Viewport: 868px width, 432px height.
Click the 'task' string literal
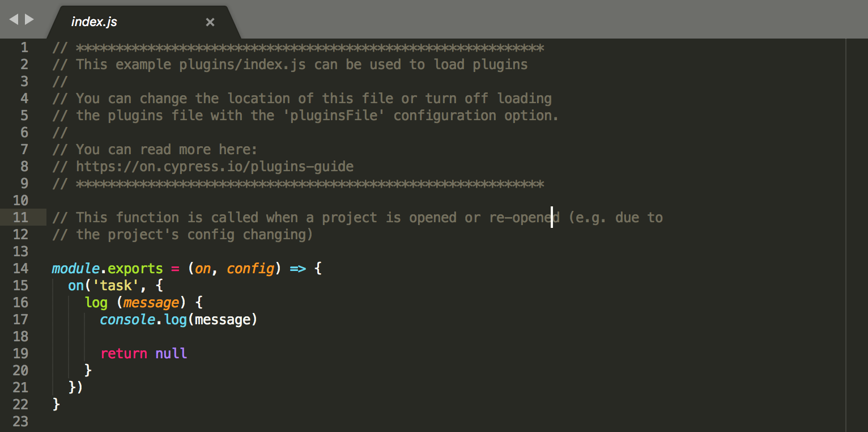coord(116,285)
